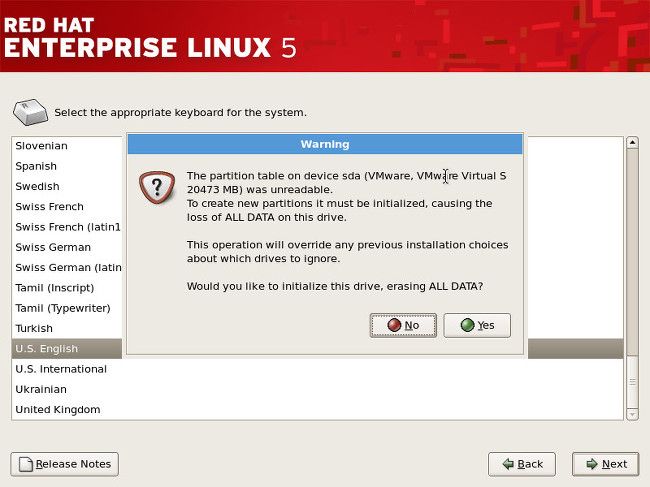Select Slovenian keyboard layout
The image size is (650, 487).
(67, 146)
